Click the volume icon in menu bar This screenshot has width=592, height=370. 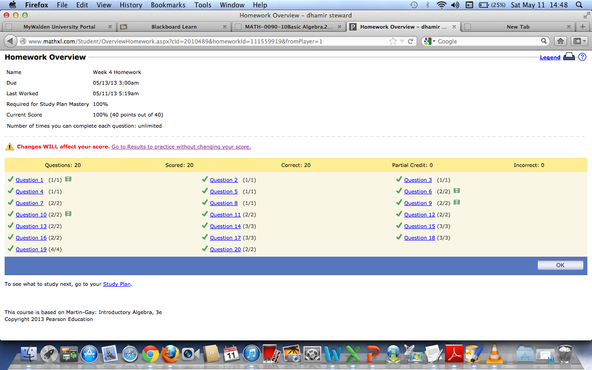click(455, 5)
